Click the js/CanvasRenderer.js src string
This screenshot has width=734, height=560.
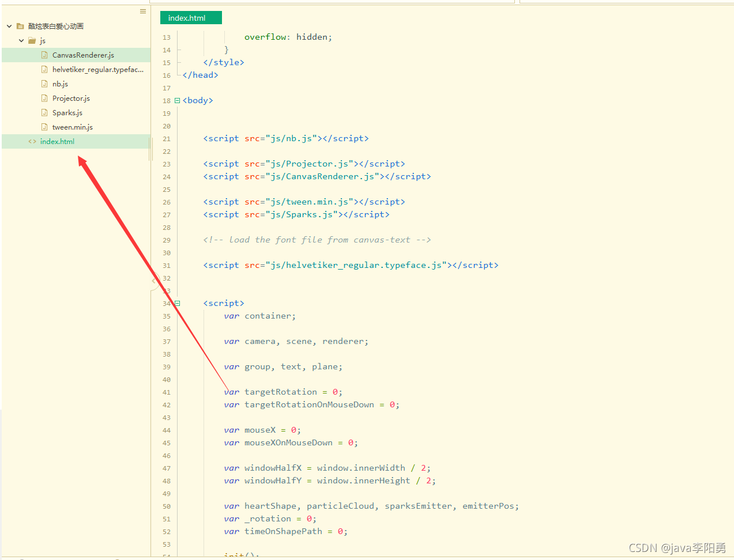pyautogui.click(x=323, y=176)
